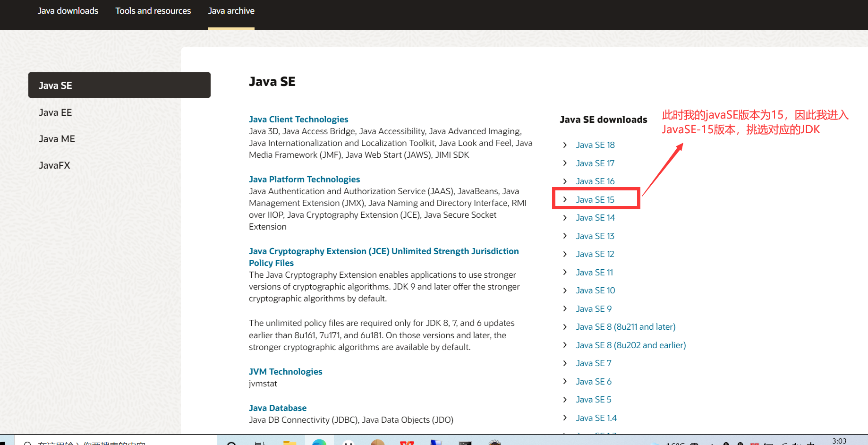Click the network icon in the system tray
This screenshot has width=868, height=445.
click(785, 443)
